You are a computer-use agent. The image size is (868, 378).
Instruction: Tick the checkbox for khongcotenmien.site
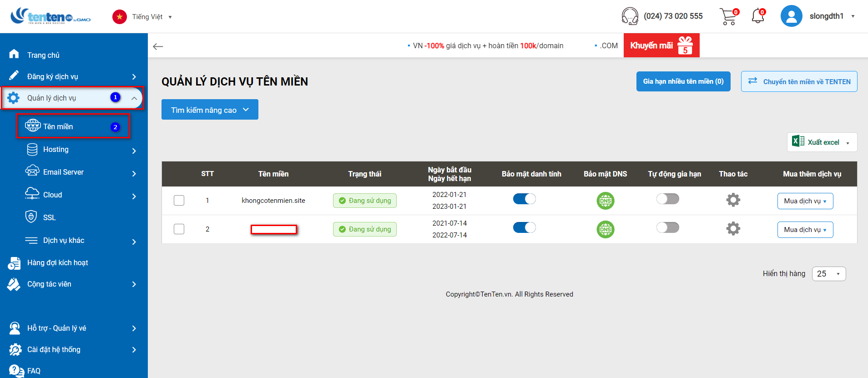[179, 201]
